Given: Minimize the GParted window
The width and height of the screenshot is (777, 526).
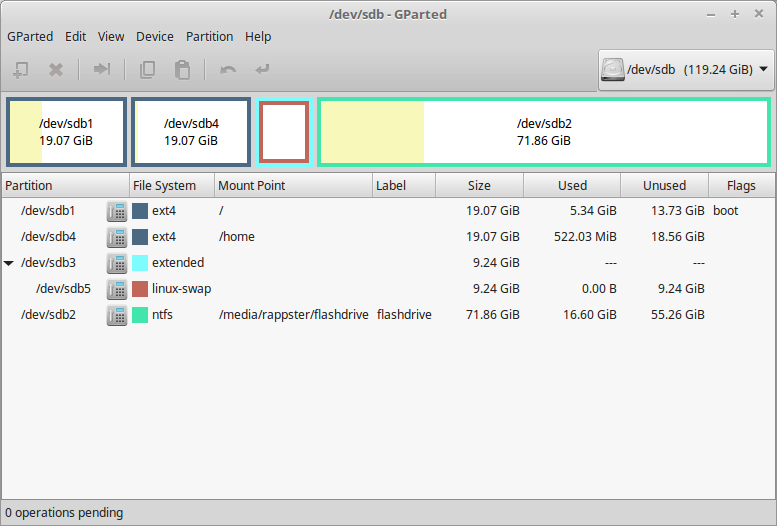Looking at the screenshot, I should pos(711,14).
